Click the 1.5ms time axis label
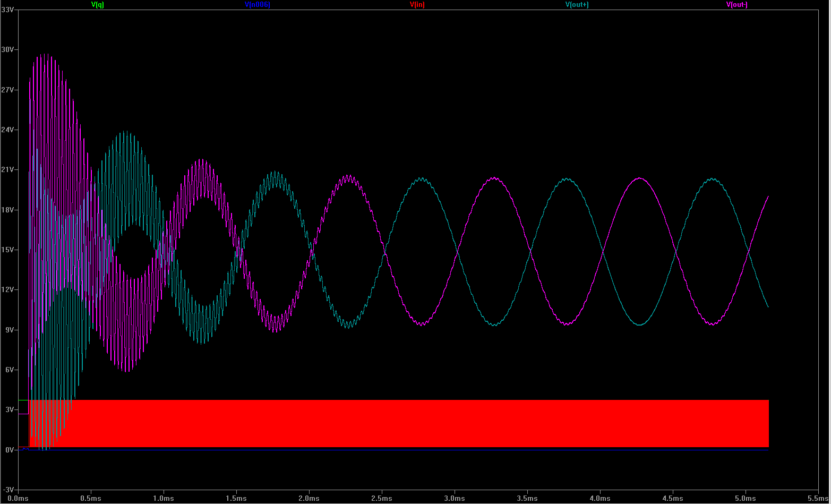 click(x=236, y=499)
